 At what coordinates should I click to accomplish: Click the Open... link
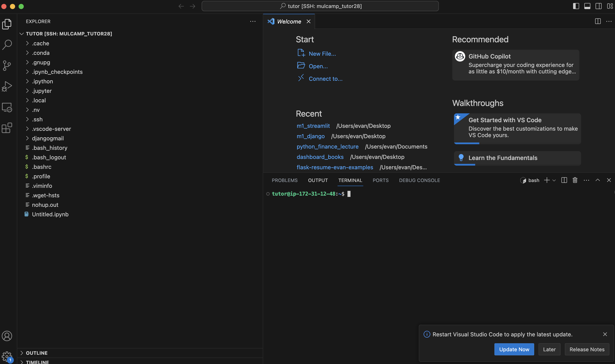coord(318,66)
